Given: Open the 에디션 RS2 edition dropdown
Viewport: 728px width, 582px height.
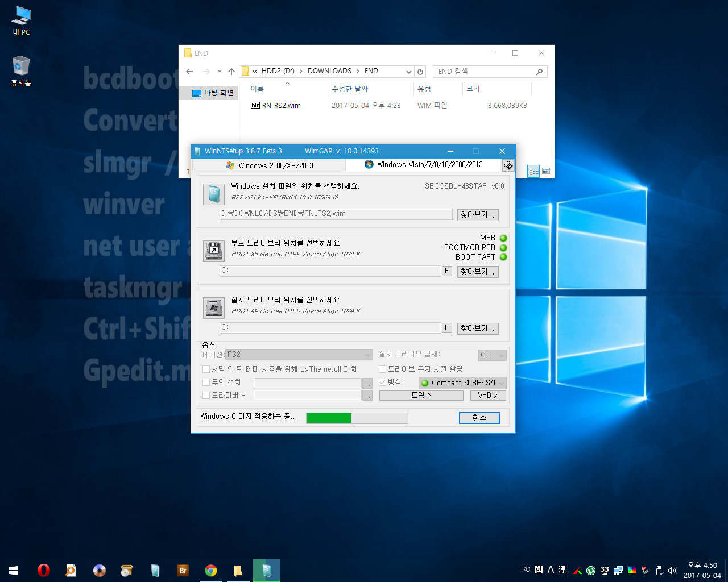Looking at the screenshot, I should [299, 354].
